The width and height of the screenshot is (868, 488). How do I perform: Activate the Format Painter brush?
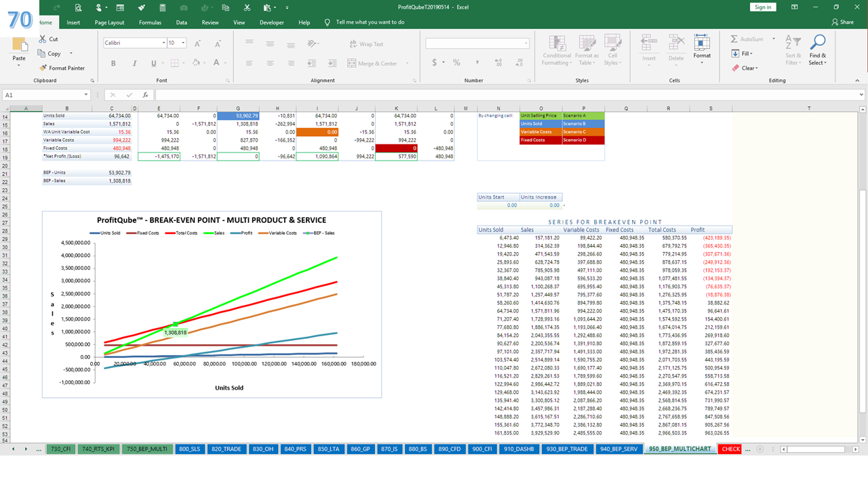[x=62, y=68]
